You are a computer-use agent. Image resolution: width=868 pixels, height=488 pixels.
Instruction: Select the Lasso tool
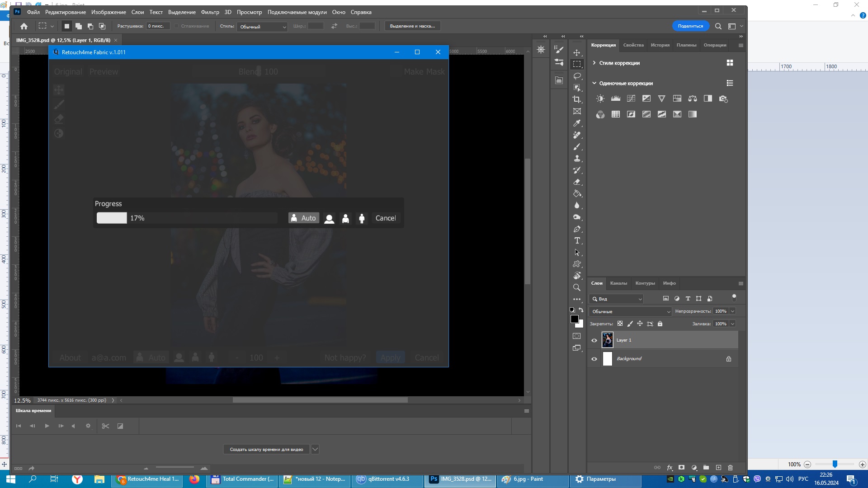click(x=577, y=76)
